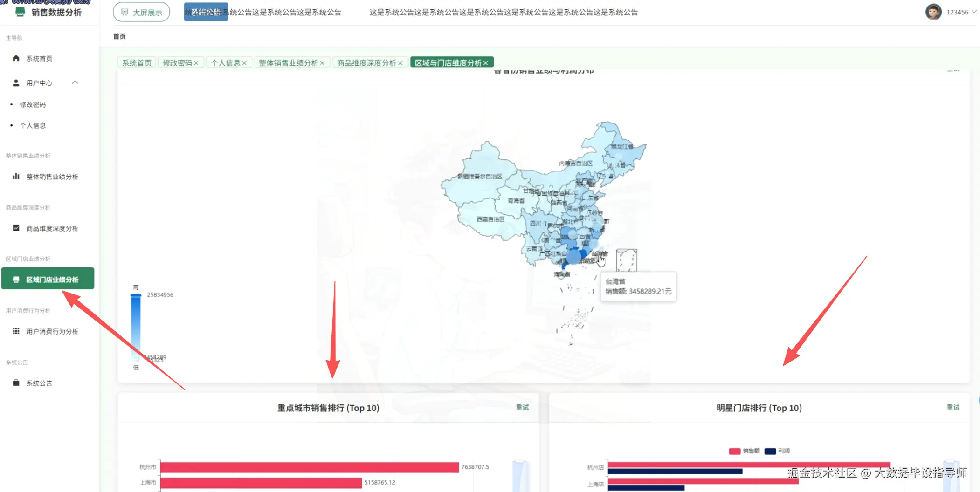Click 新疆维吾尔自治区 on the map
The image size is (980, 492).
click(x=479, y=177)
